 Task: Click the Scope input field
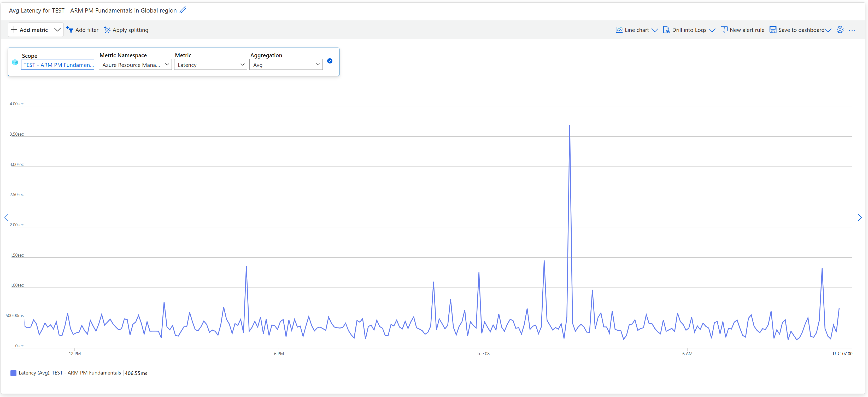[58, 65]
